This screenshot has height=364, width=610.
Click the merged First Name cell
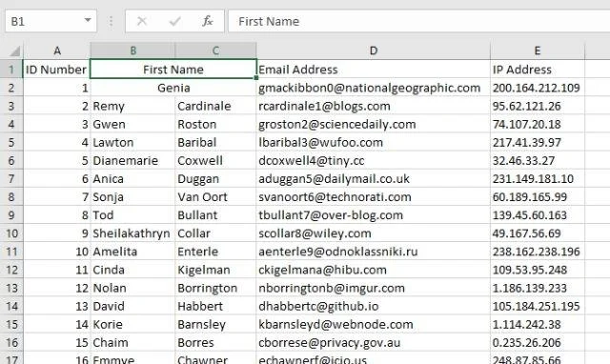[x=173, y=70]
